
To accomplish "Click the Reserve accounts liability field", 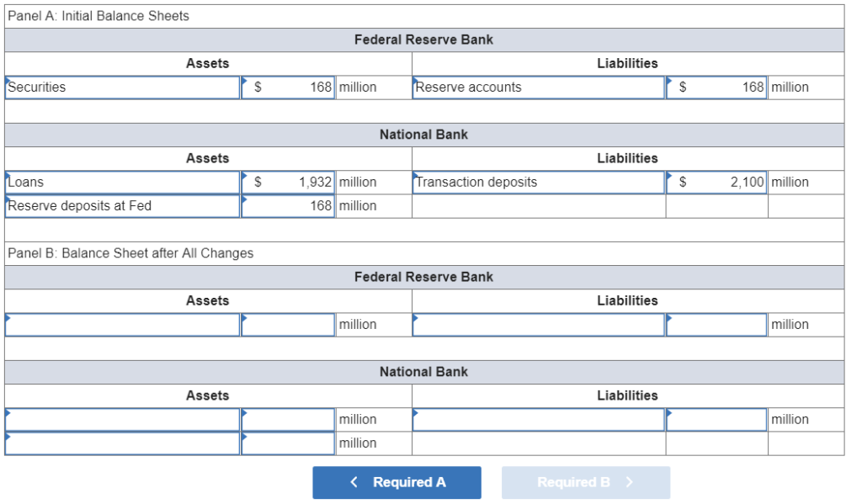I will click(537, 87).
